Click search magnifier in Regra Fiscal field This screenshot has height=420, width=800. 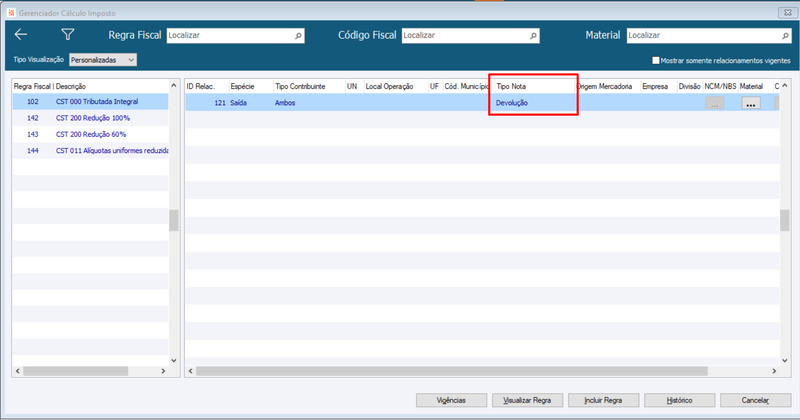pyautogui.click(x=298, y=36)
